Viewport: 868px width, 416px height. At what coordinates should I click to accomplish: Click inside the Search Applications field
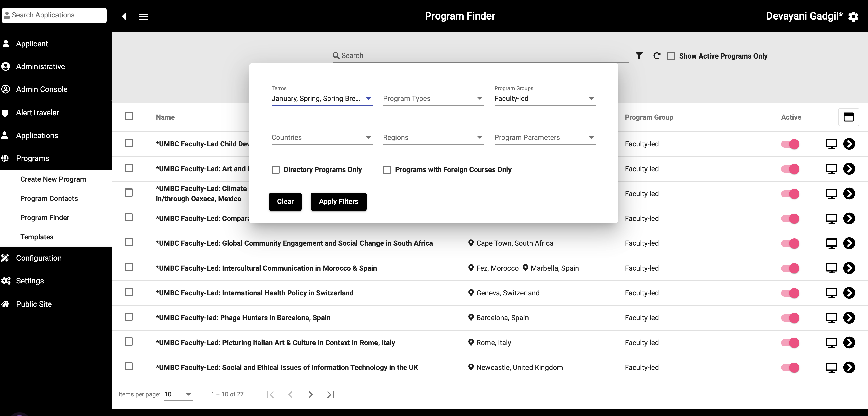[x=54, y=15]
